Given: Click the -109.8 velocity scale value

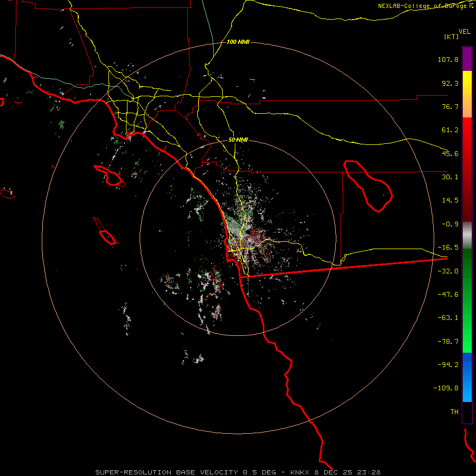Looking at the screenshot, I should click(446, 388).
